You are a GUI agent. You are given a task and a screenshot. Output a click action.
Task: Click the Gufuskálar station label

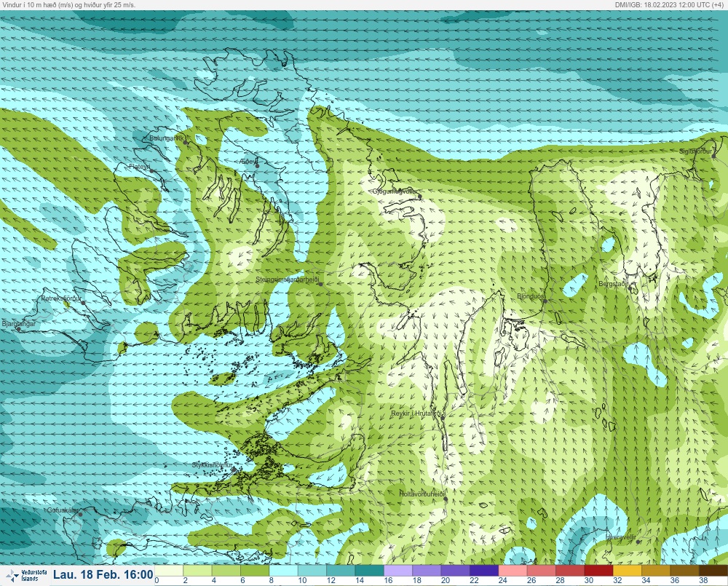point(63,510)
